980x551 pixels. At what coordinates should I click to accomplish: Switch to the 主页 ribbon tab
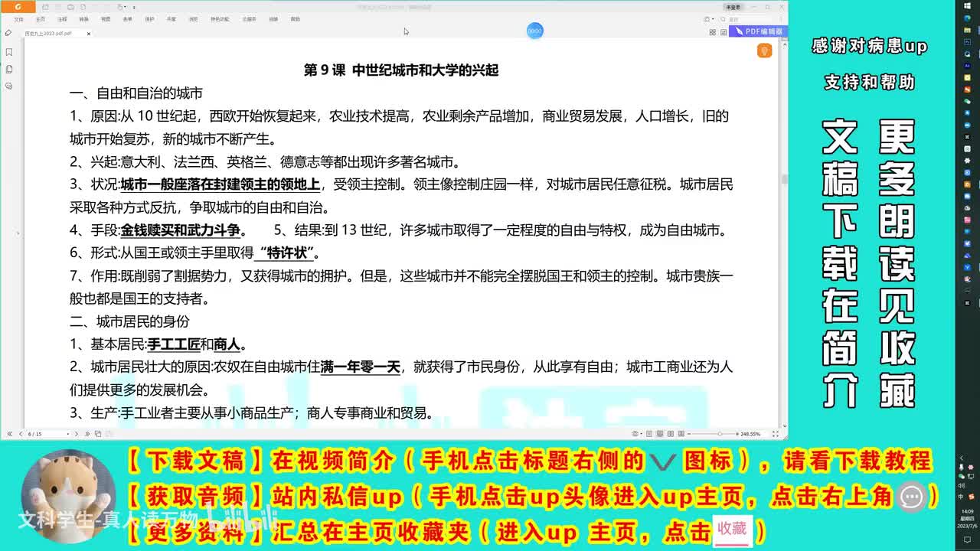(41, 19)
